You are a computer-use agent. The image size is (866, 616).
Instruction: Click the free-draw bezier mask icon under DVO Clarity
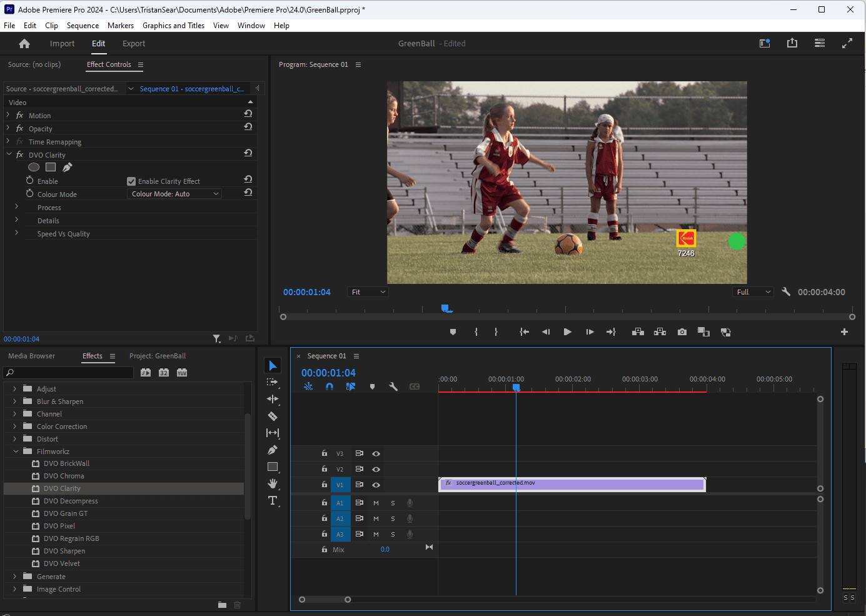click(x=67, y=167)
